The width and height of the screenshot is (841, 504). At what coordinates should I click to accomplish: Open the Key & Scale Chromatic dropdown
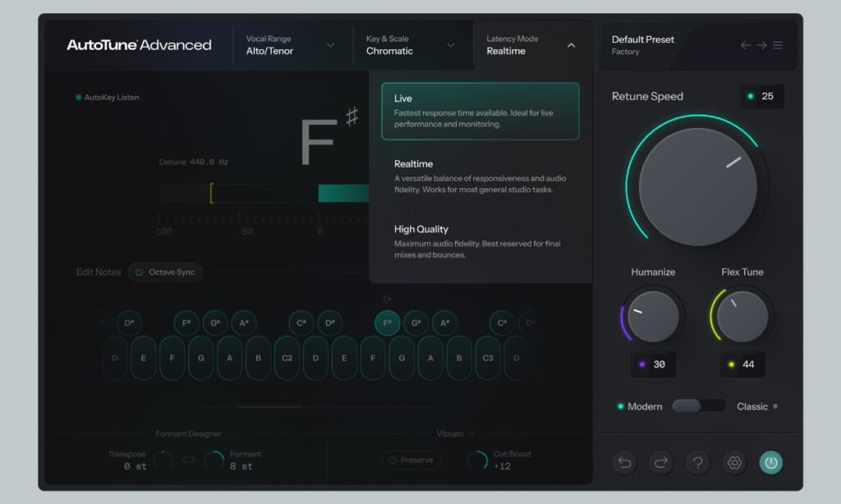(413, 45)
